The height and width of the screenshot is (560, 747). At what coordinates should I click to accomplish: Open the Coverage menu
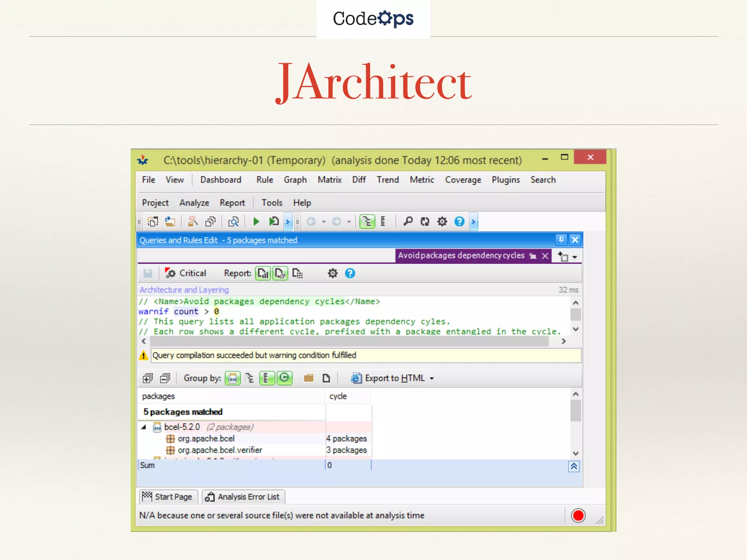[x=463, y=180]
